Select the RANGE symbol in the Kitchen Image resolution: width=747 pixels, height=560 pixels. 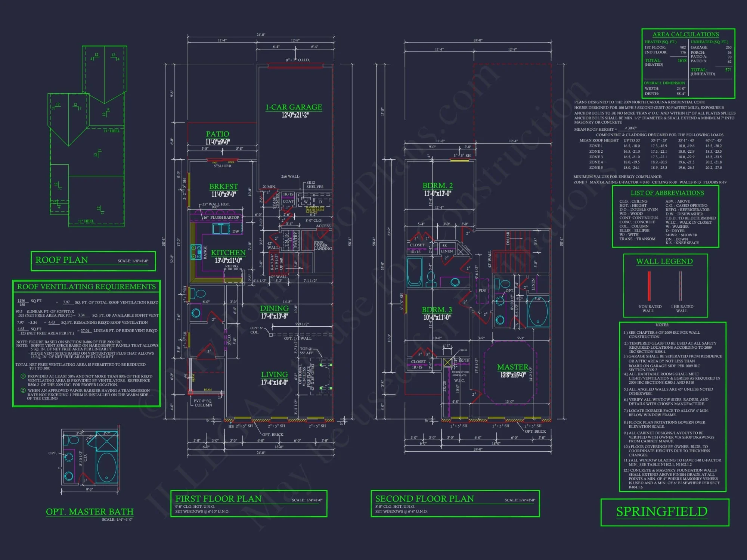tap(196, 252)
